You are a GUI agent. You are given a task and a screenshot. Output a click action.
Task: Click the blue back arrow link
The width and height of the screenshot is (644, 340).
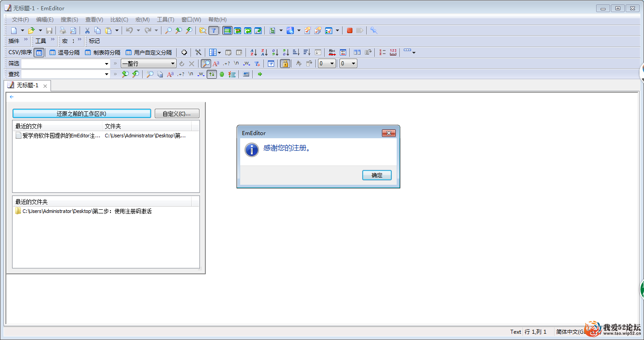tap(12, 97)
